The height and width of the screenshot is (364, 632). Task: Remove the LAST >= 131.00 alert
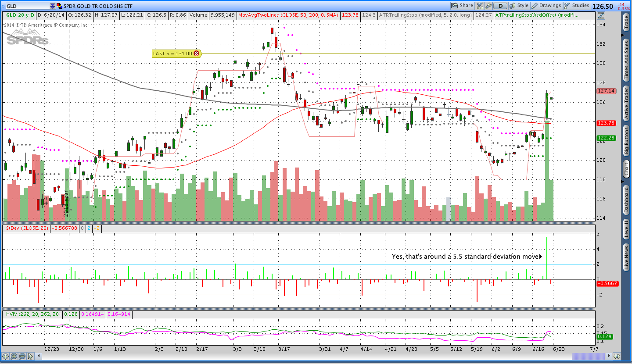pos(196,54)
